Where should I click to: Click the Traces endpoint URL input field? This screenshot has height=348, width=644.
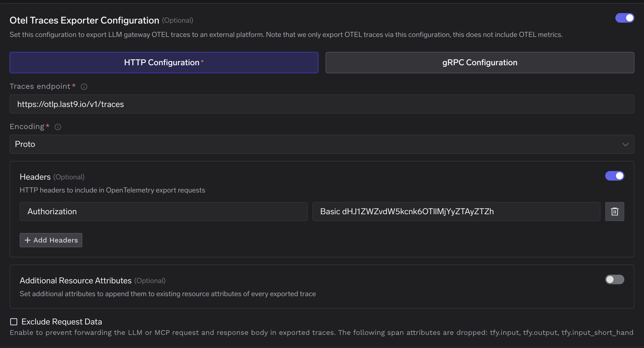tap(322, 104)
